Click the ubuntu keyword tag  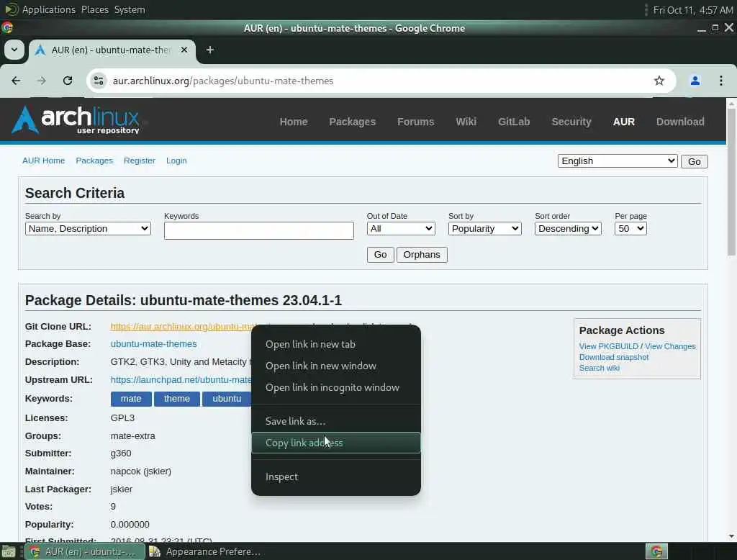click(x=227, y=399)
